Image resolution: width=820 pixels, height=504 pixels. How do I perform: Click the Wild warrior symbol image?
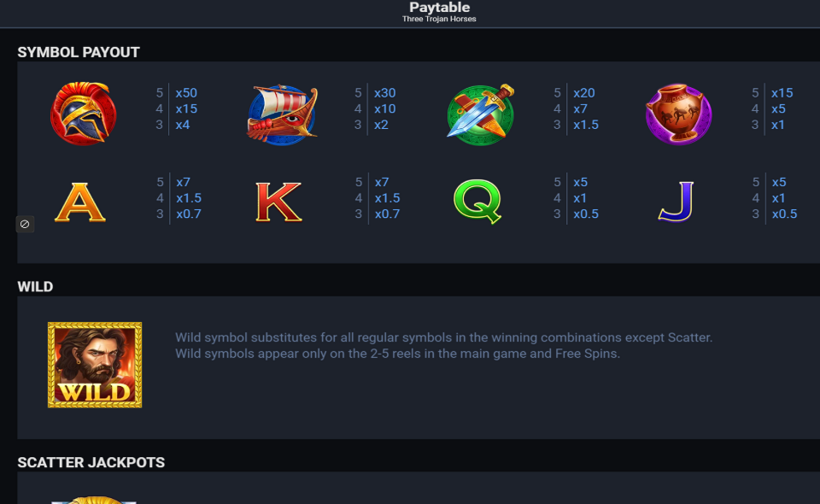[x=95, y=365]
